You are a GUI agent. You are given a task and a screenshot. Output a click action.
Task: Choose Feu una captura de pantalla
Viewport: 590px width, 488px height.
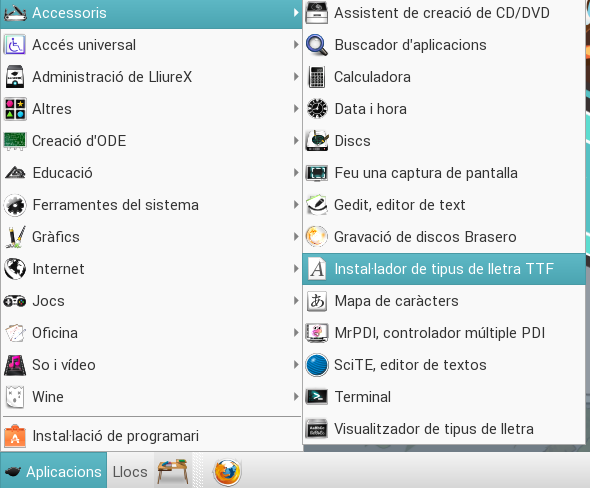click(444, 173)
